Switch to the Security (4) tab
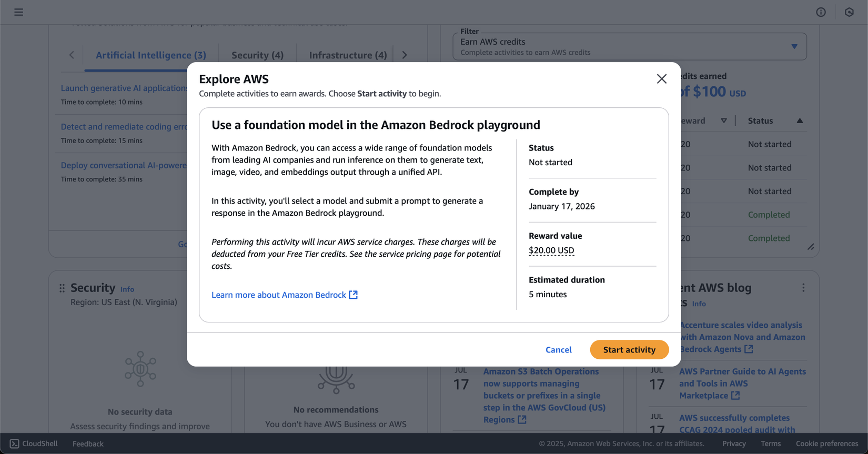Image resolution: width=868 pixels, height=454 pixels. pyautogui.click(x=257, y=55)
